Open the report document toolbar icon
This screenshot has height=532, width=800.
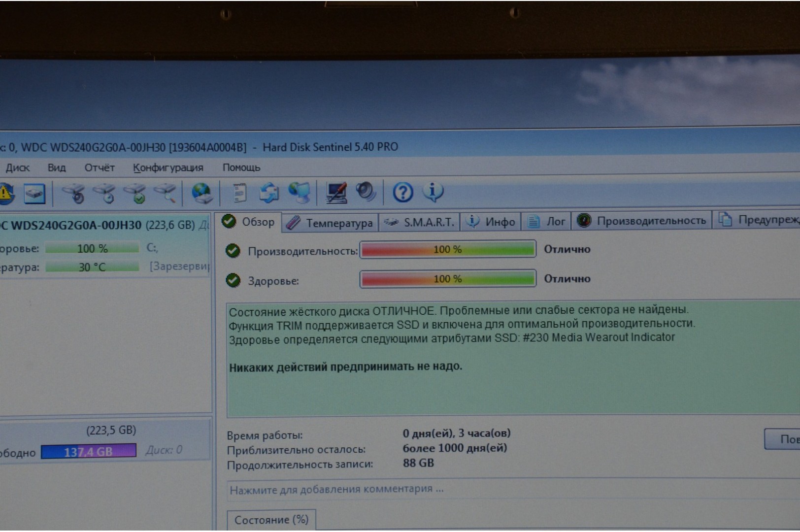click(240, 193)
